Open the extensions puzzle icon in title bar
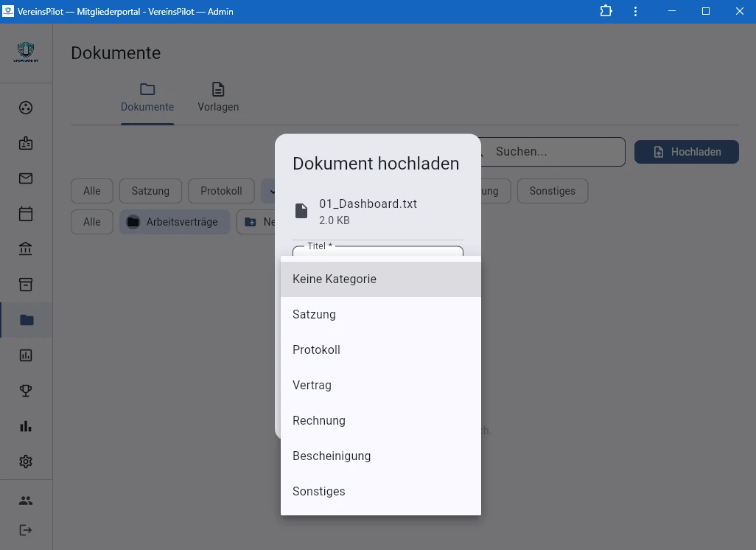Screen dimensions: 756x550 pyautogui.click(x=606, y=11)
